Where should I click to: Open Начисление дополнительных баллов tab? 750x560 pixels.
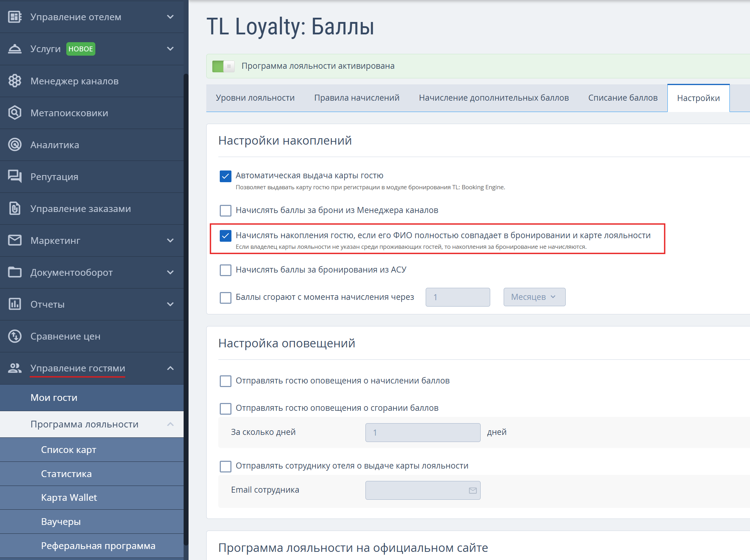(x=494, y=98)
